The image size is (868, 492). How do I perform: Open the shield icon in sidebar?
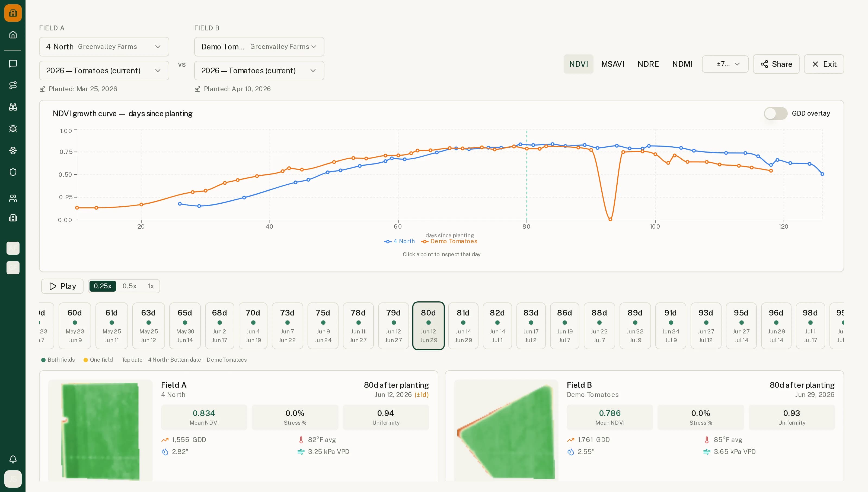coord(13,172)
